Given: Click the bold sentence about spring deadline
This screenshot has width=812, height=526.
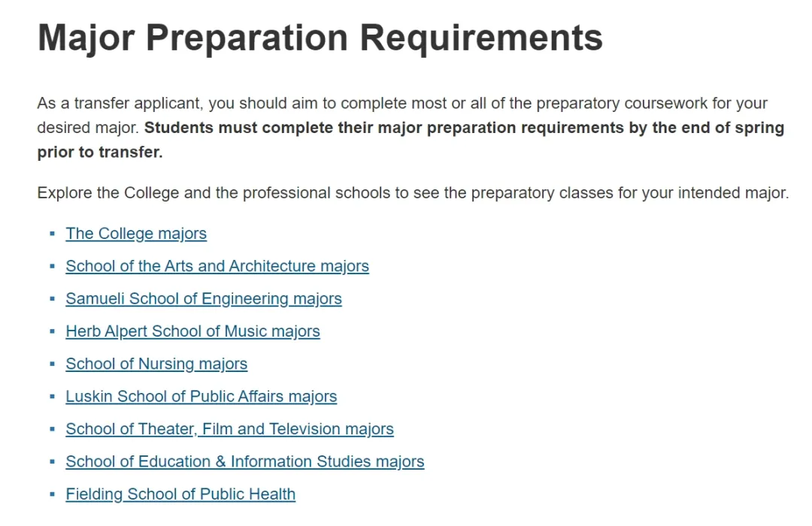Looking at the screenshot, I should click(411, 139).
